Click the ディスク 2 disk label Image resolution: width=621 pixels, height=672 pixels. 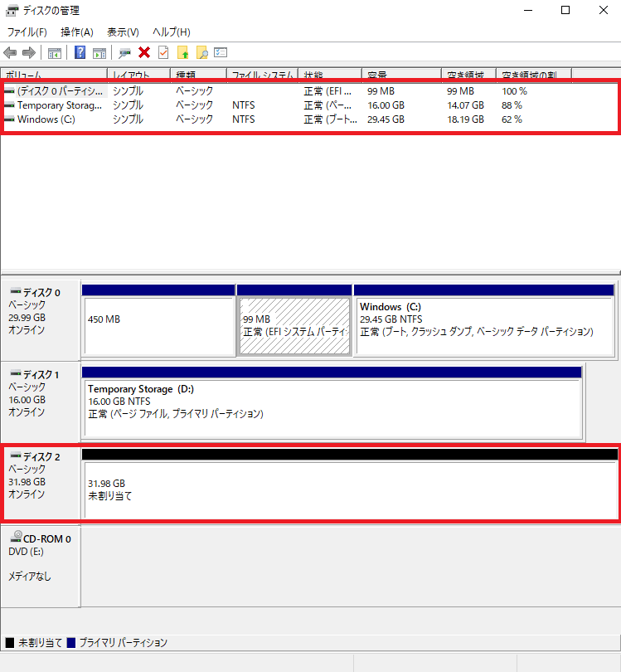pyautogui.click(x=41, y=456)
